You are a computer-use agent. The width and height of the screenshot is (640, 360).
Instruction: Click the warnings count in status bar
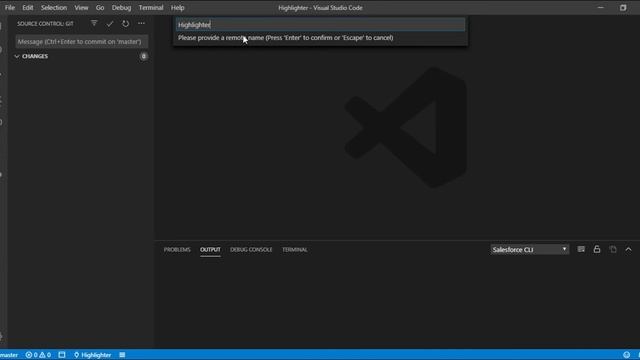click(x=45, y=355)
